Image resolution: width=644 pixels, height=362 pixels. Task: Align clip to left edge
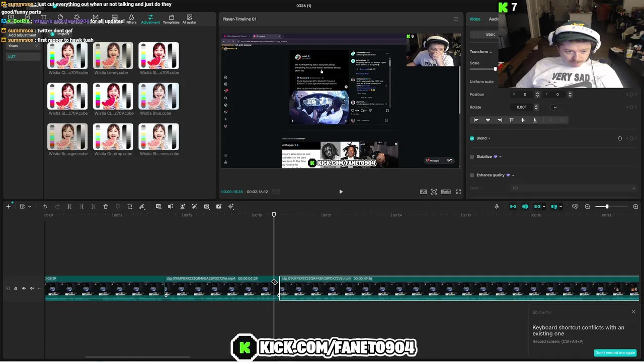coord(476,120)
